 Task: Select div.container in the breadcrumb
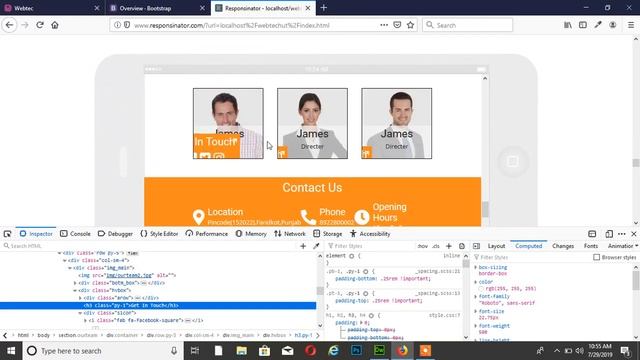122,335
